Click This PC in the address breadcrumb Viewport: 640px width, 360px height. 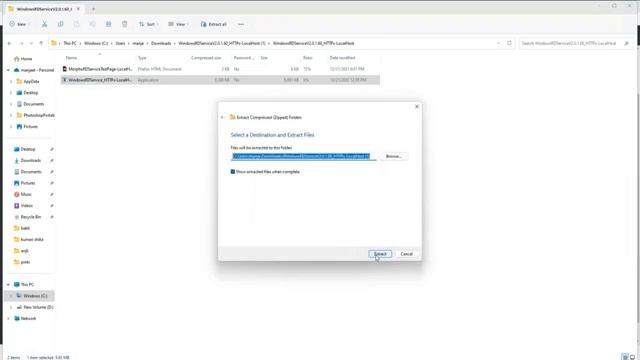[70, 43]
